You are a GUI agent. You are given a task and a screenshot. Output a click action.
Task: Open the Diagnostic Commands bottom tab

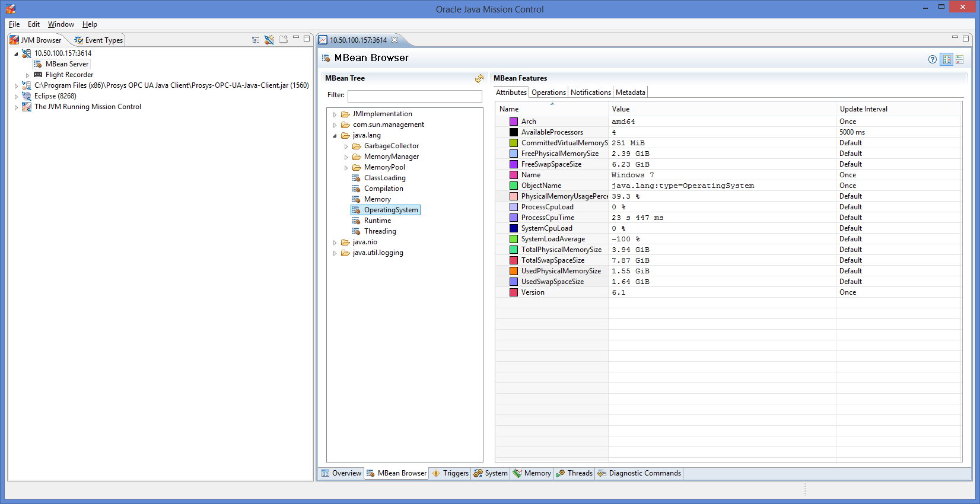(639, 473)
